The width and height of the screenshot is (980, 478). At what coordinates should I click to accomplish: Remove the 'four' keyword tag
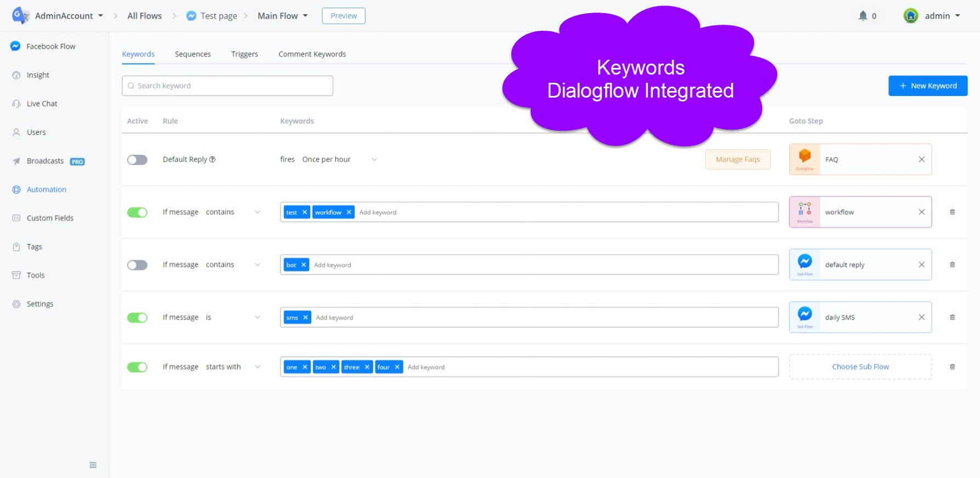[x=397, y=367]
